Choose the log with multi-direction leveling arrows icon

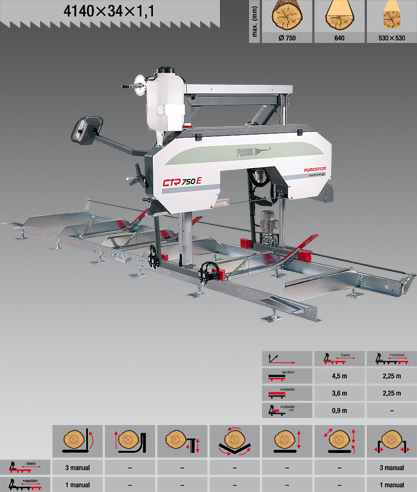click(339, 441)
